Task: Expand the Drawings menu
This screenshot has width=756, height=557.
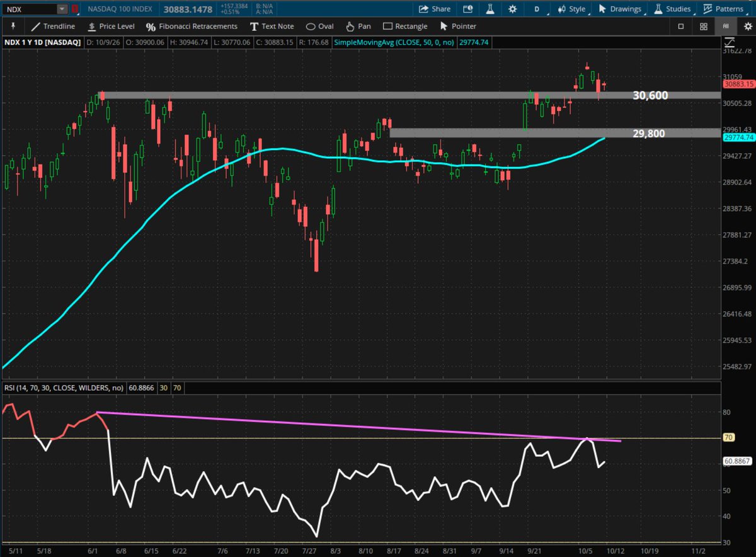Action: [x=620, y=9]
